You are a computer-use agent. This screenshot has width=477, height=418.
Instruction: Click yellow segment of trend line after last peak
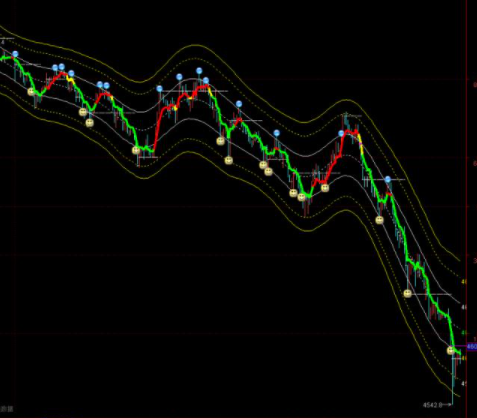point(361,147)
